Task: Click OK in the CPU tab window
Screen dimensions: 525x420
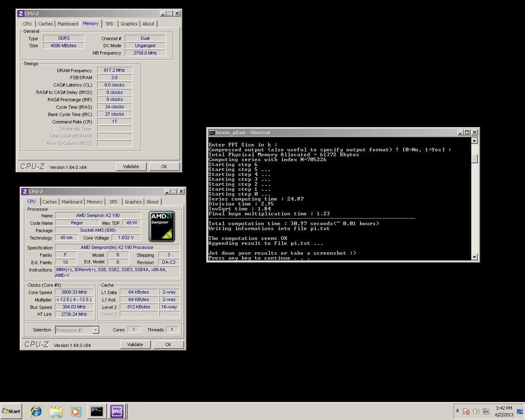Action: click(168, 345)
